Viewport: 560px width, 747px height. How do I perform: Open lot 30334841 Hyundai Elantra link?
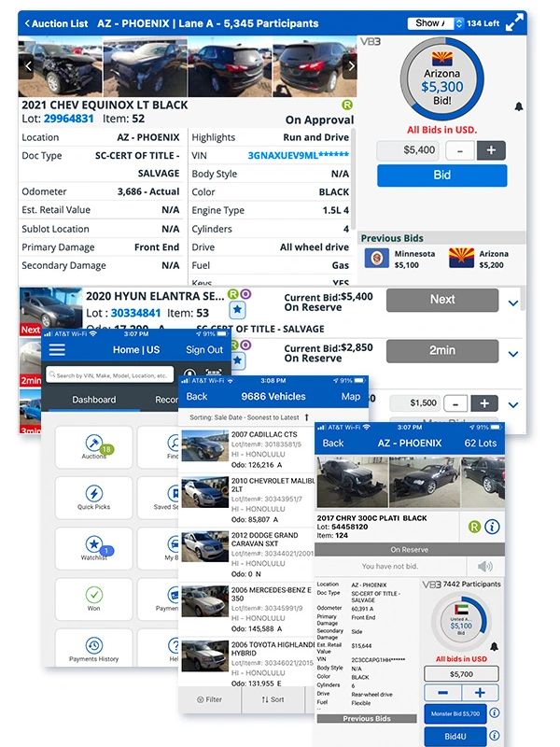pyautogui.click(x=135, y=313)
